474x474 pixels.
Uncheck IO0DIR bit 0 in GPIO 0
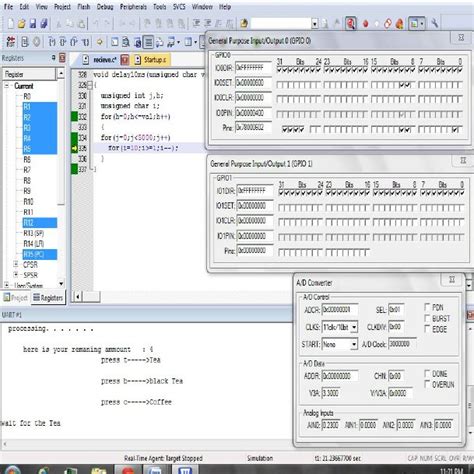point(460,70)
